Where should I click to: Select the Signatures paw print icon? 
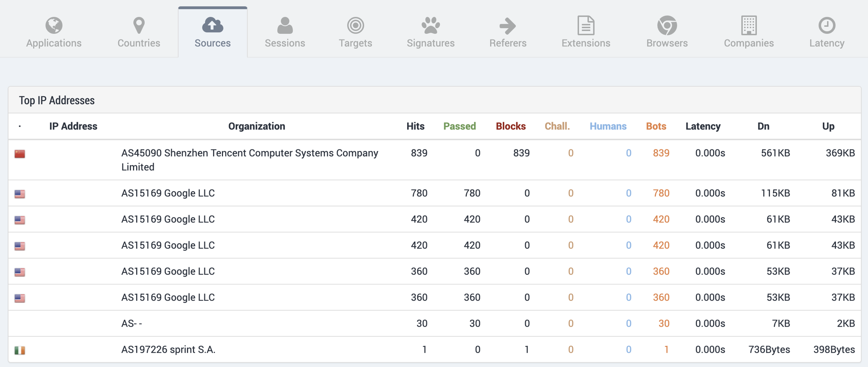[431, 25]
